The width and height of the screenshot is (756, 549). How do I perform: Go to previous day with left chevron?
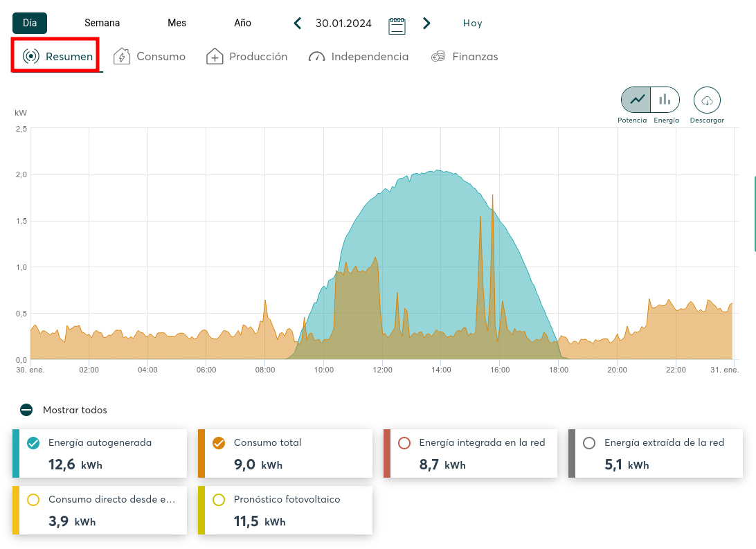298,24
